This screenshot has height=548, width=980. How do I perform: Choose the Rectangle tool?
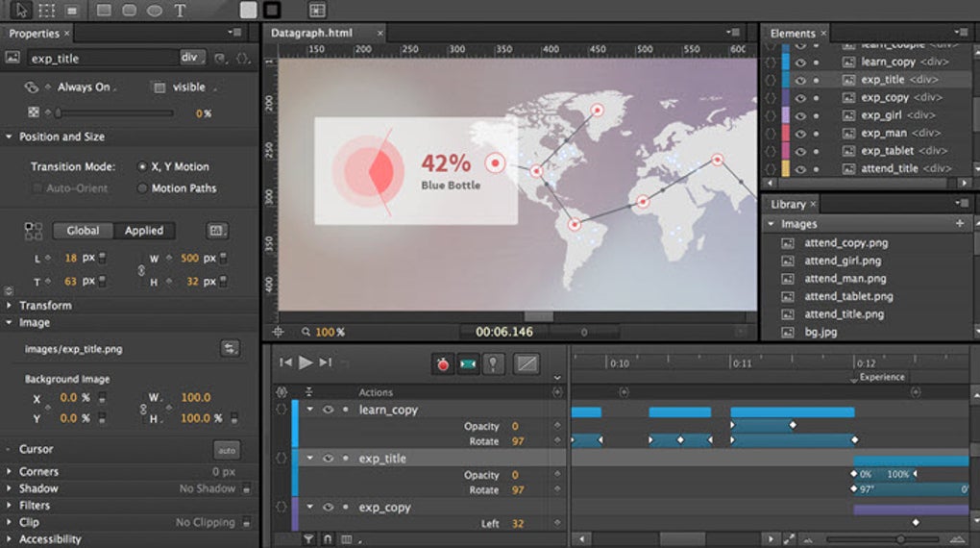click(104, 10)
